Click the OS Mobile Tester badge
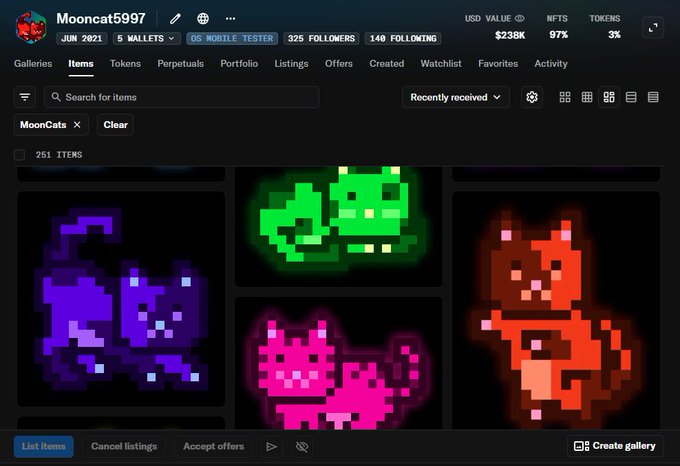This screenshot has width=680, height=466. click(232, 39)
